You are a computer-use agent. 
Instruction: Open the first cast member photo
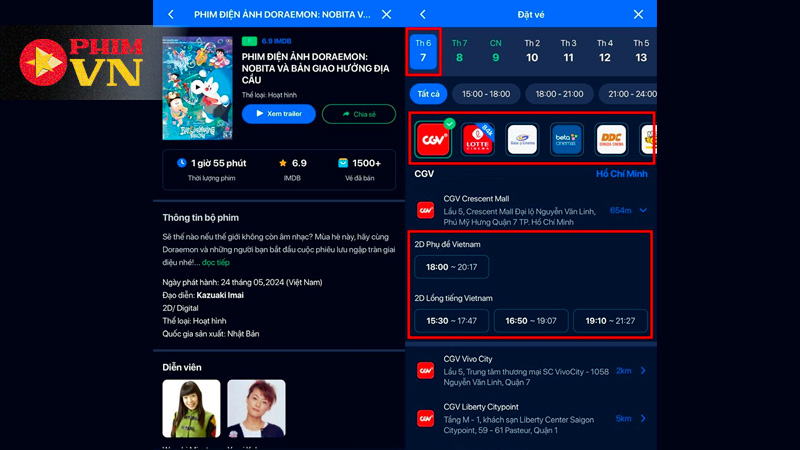[x=191, y=408]
